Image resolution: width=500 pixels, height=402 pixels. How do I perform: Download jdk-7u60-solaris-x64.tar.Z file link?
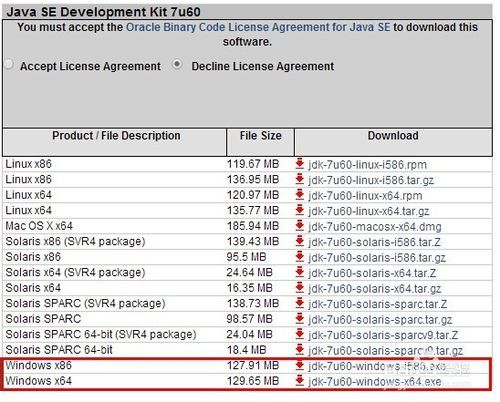tap(372, 273)
